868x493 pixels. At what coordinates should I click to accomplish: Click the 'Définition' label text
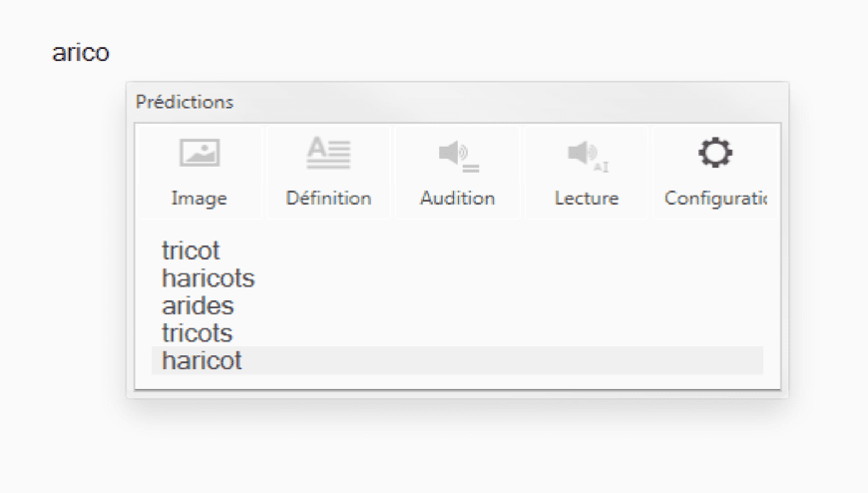click(x=328, y=199)
